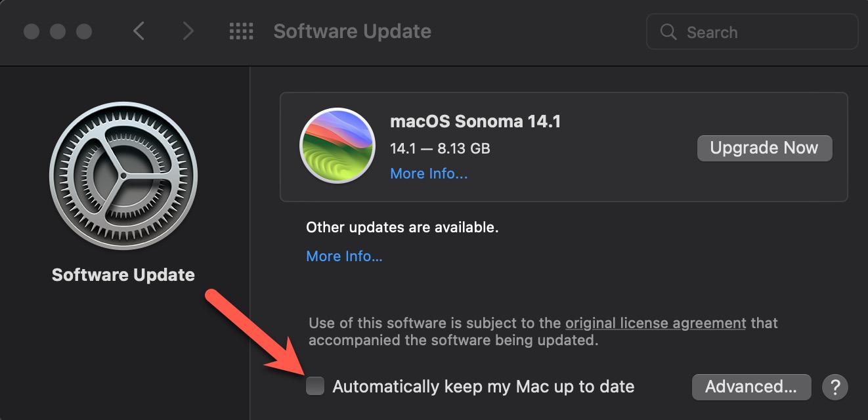Open help with the question mark button
Screen dimensions: 868x420
[835, 387]
